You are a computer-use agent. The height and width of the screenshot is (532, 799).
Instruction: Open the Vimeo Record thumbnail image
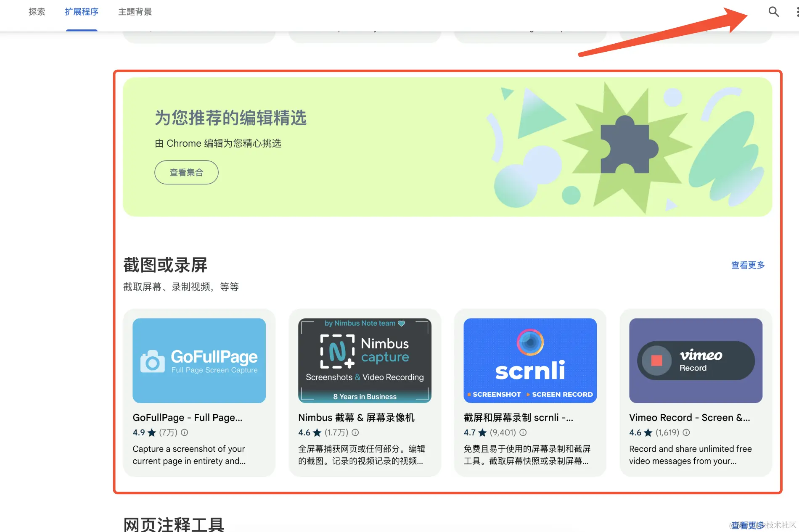click(696, 361)
